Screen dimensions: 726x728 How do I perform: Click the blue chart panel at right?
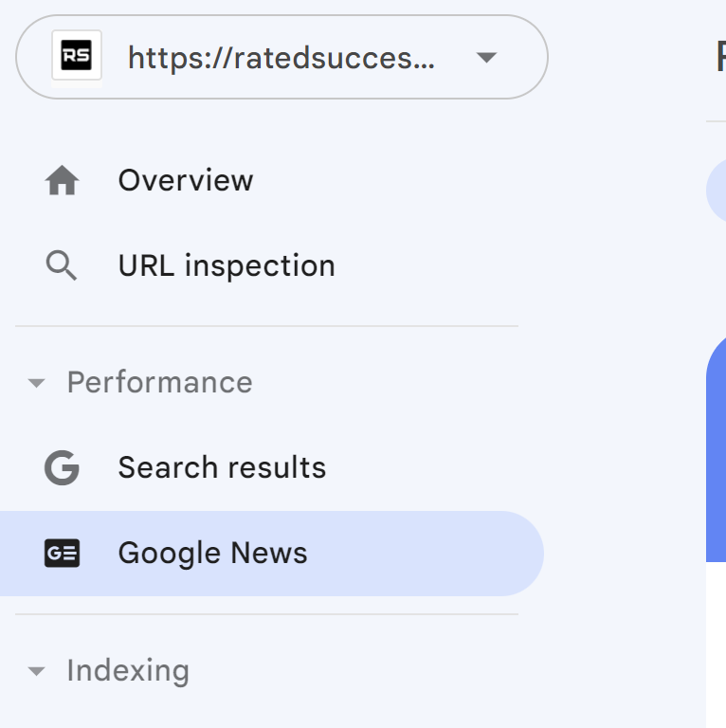tap(716, 449)
